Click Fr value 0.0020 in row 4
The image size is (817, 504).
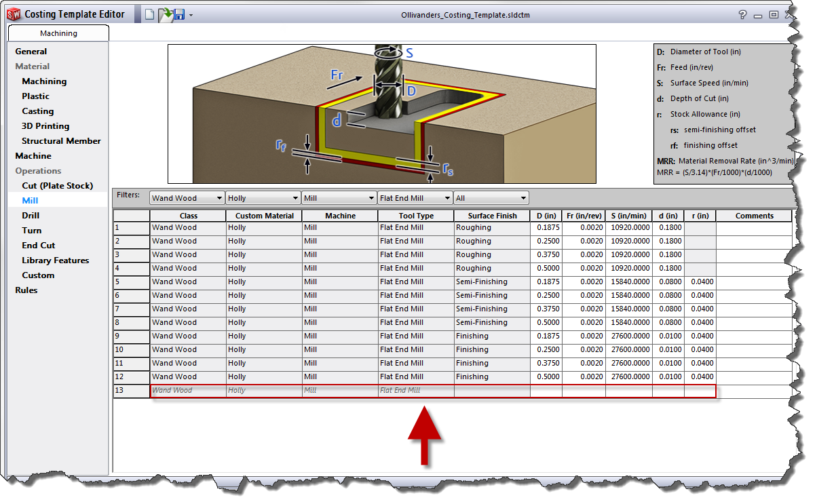(584, 269)
